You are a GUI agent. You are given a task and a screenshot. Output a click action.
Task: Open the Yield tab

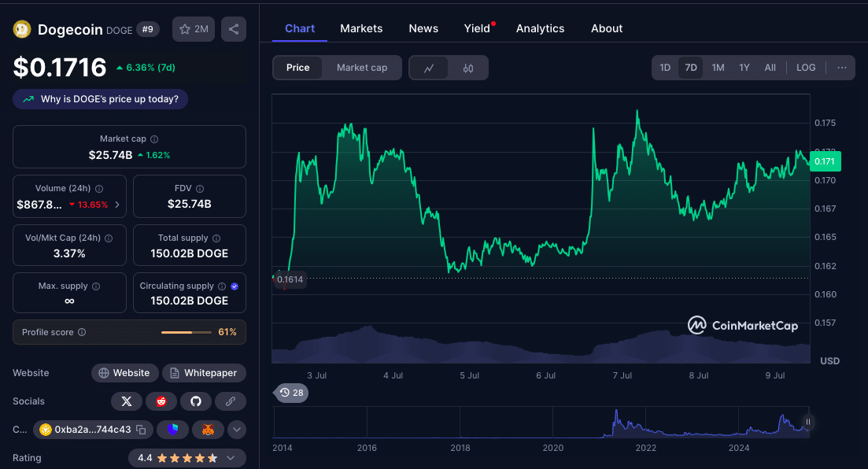coord(477,29)
